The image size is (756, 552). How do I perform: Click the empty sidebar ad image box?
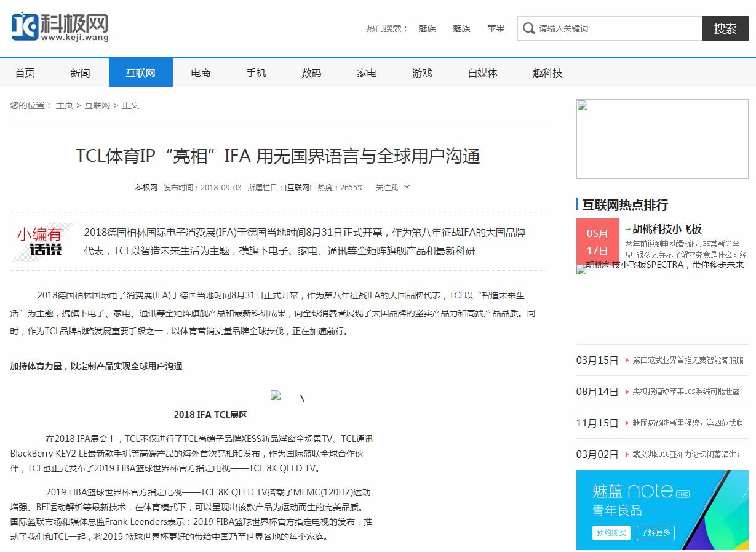[662, 139]
